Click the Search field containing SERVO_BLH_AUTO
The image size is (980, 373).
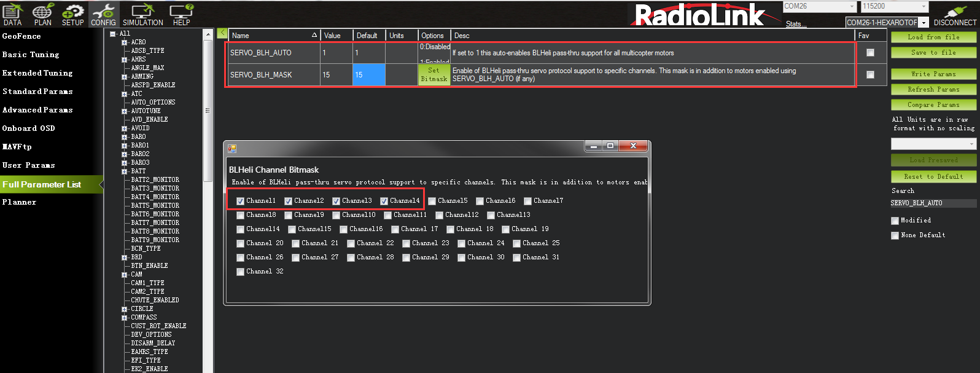tap(933, 203)
